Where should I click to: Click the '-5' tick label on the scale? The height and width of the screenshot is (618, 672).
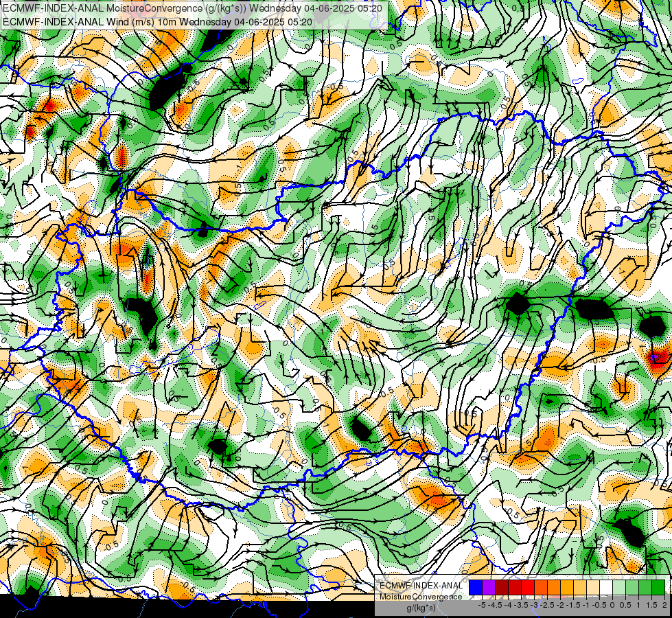coord(482,605)
